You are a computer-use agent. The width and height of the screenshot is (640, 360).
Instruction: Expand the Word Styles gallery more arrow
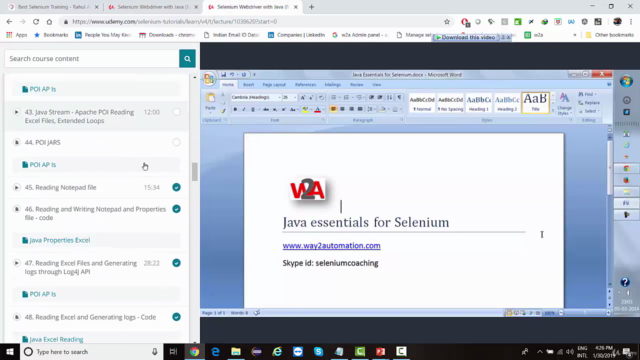[x=553, y=111]
